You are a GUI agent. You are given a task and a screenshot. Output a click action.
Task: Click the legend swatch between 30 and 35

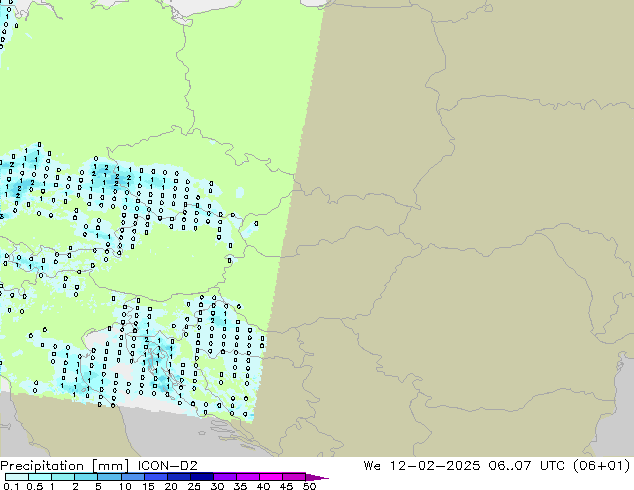(x=224, y=477)
